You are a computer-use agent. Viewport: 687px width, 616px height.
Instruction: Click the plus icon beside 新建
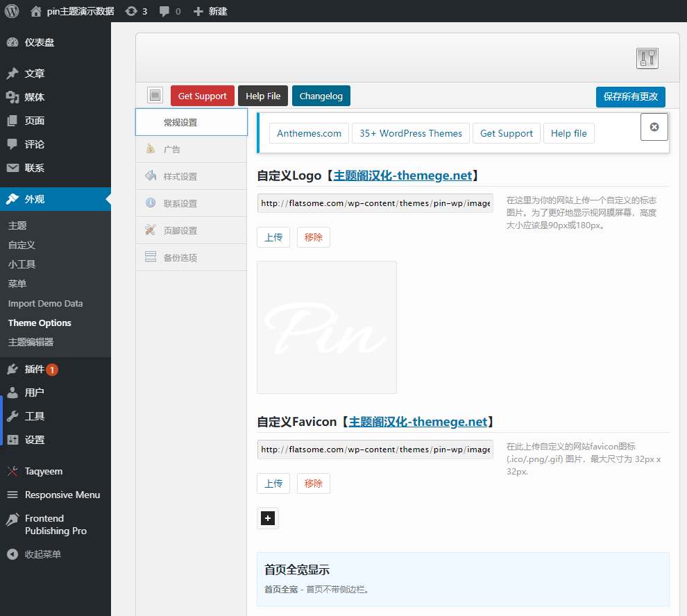pyautogui.click(x=198, y=11)
